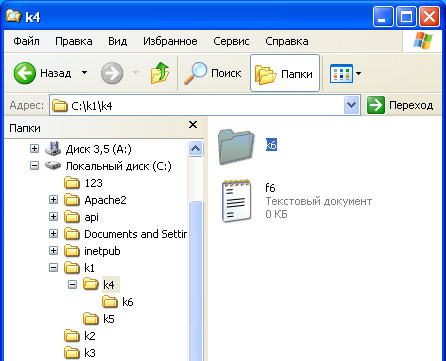Expand the address bar dropdown arrow
The width and height of the screenshot is (446, 361).
point(351,106)
